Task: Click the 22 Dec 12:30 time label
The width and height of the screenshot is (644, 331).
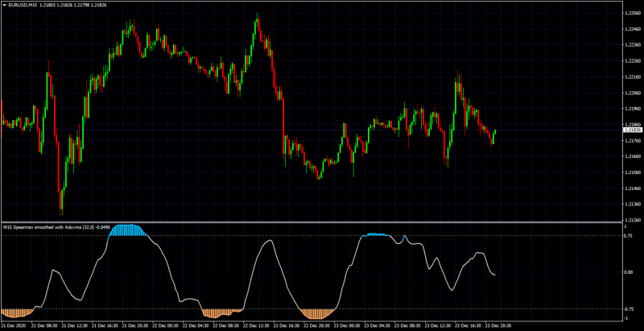Action: point(257,325)
